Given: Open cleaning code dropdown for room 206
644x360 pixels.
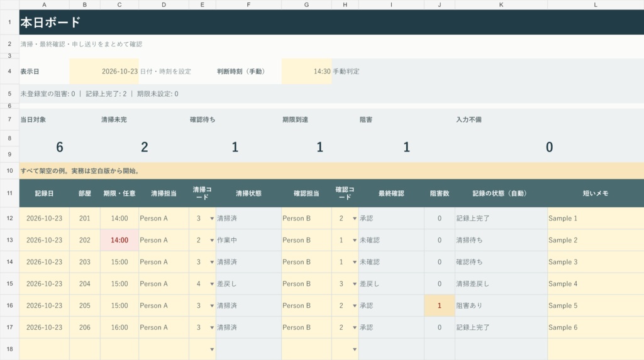Looking at the screenshot, I should [x=212, y=327].
